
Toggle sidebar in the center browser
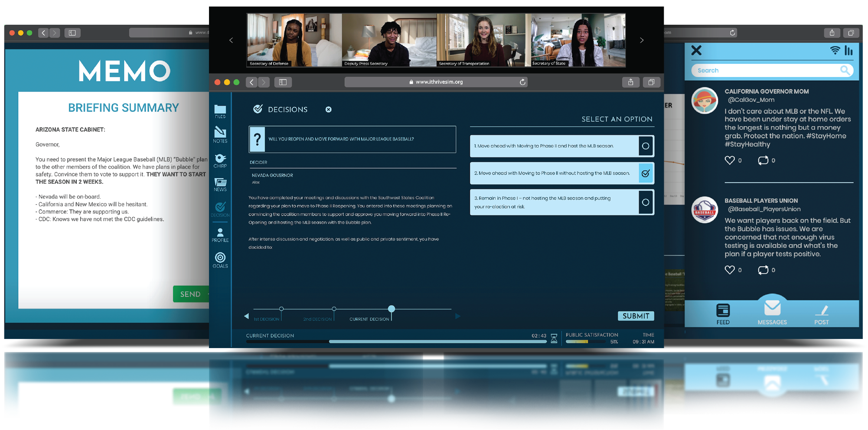click(283, 82)
